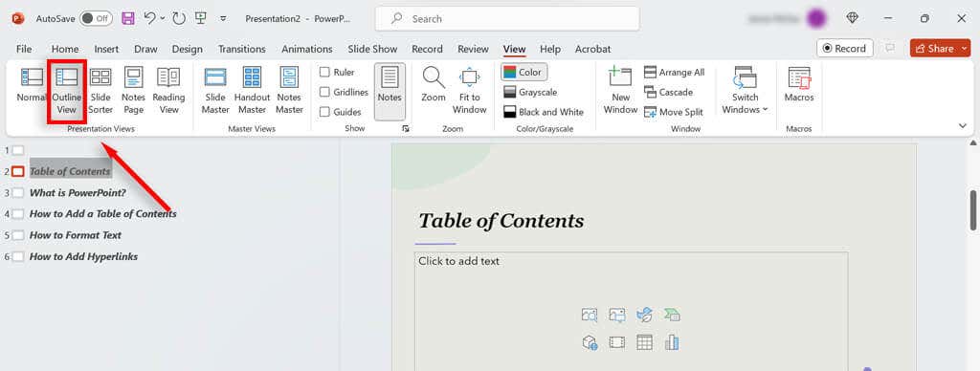This screenshot has height=371, width=980.
Task: Open the Design tab
Action: point(187,49)
